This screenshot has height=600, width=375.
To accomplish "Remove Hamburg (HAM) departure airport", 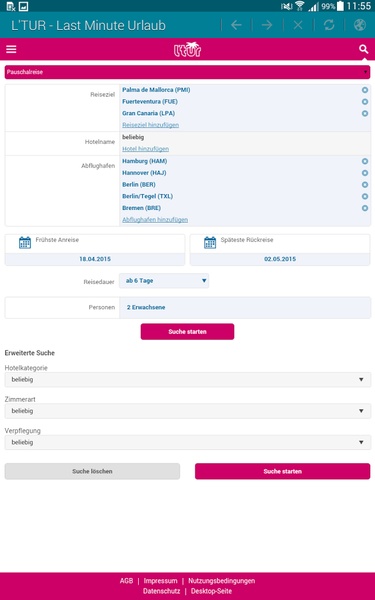I will pyautogui.click(x=365, y=161).
